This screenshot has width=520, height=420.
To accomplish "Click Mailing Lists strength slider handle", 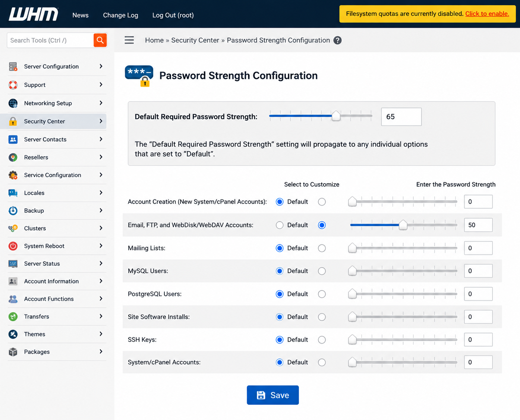I will coord(352,248).
